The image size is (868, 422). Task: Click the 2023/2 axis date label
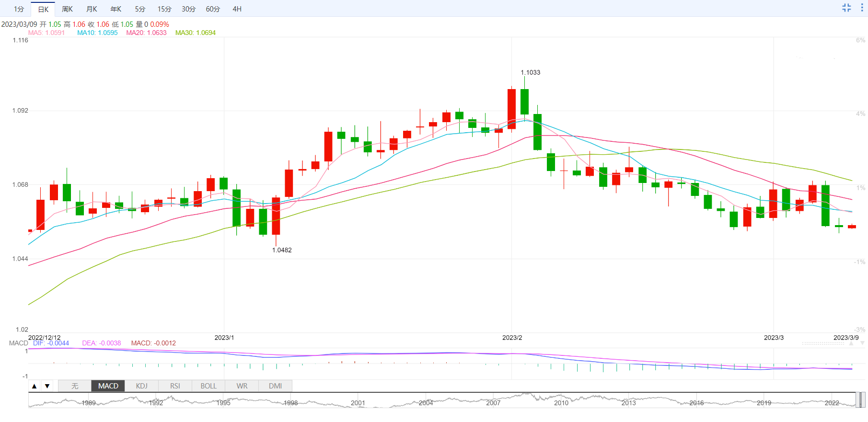(x=512, y=338)
